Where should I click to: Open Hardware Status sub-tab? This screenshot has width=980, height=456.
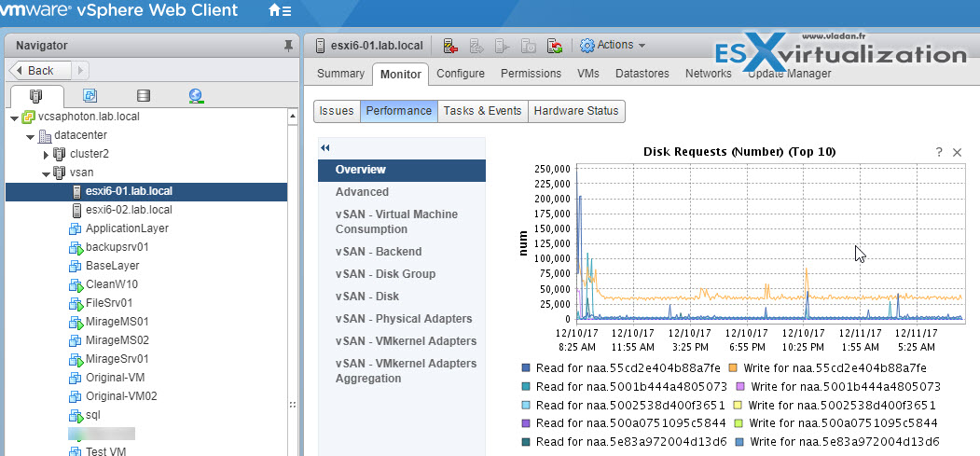(576, 111)
